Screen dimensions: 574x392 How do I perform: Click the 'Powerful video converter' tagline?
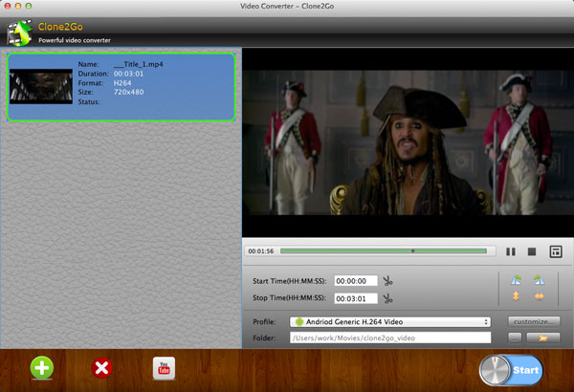75,40
